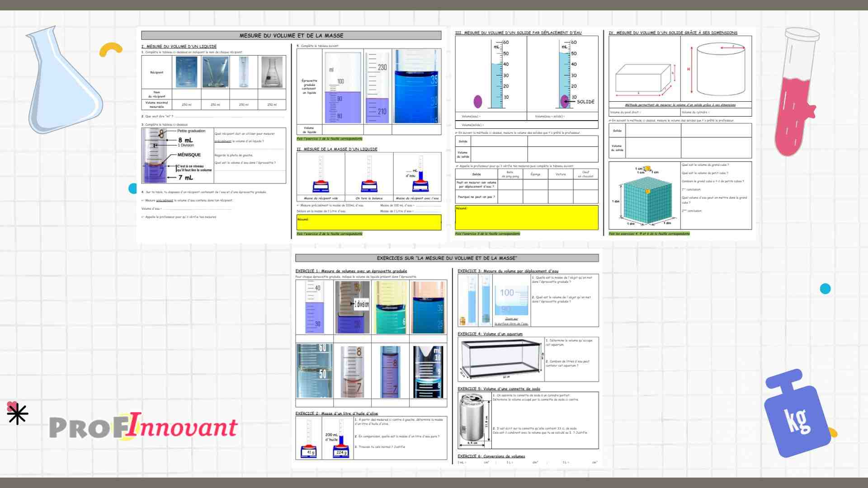The height and width of the screenshot is (488, 868).
Task: Click the yellow Résumé box under section II
Action: (369, 222)
